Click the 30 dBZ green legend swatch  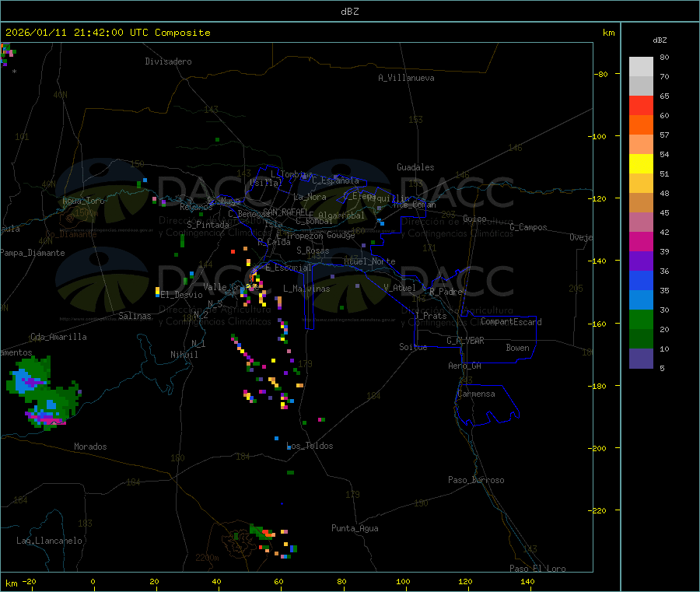(x=641, y=319)
